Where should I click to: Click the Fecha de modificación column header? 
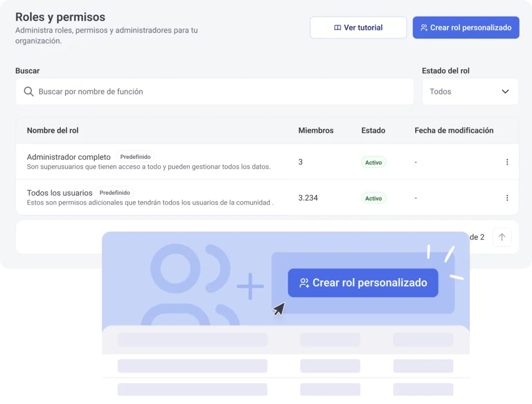pyautogui.click(x=454, y=130)
